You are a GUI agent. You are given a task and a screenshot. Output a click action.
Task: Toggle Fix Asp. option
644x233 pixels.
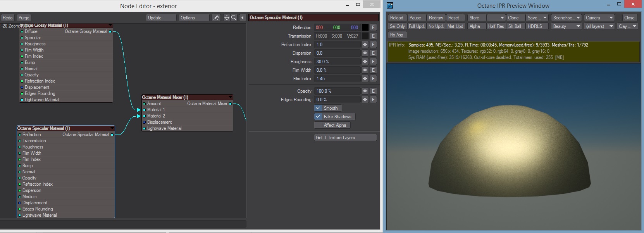tap(397, 35)
